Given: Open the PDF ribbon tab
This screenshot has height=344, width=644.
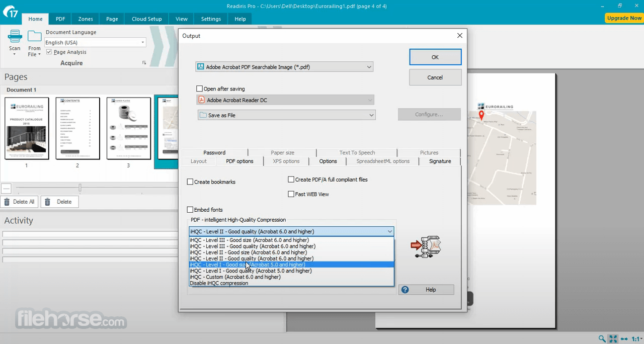Looking at the screenshot, I should click(60, 19).
